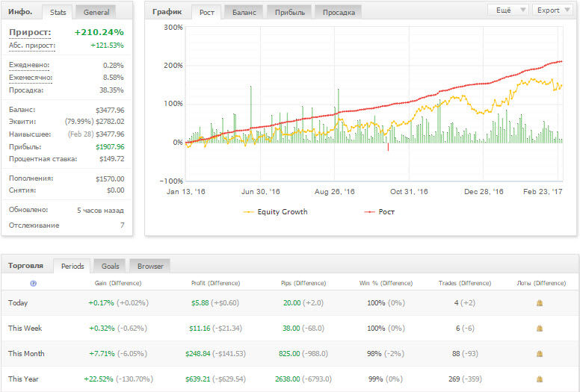Click the Отслеживание count 7
This screenshot has height=392, width=580.
[122, 225]
